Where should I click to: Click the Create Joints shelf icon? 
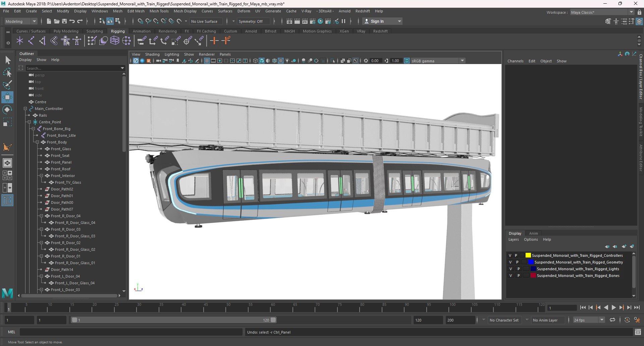point(31,41)
